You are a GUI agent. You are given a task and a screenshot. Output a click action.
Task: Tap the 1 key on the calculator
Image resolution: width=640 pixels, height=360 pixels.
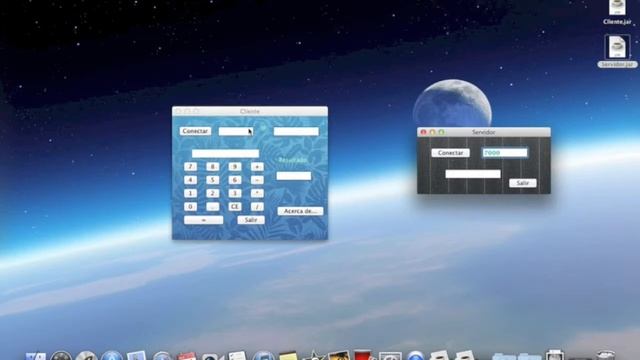pos(190,193)
